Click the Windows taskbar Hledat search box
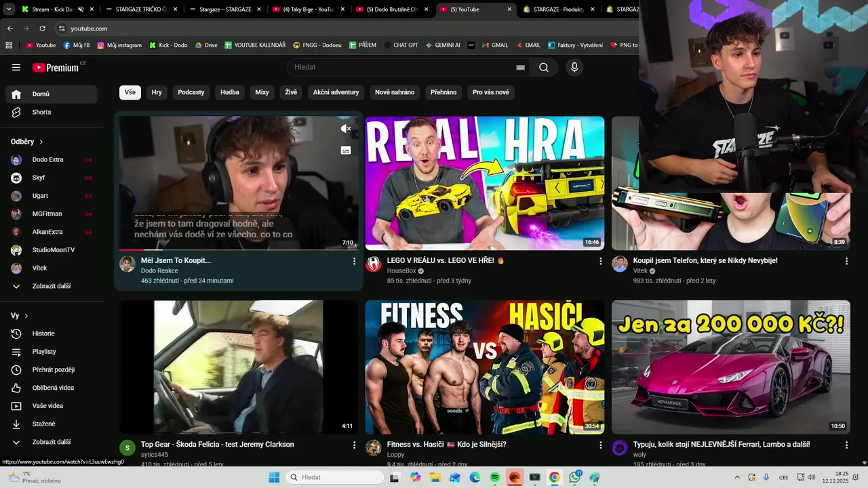The height and width of the screenshot is (488, 868). click(x=335, y=477)
